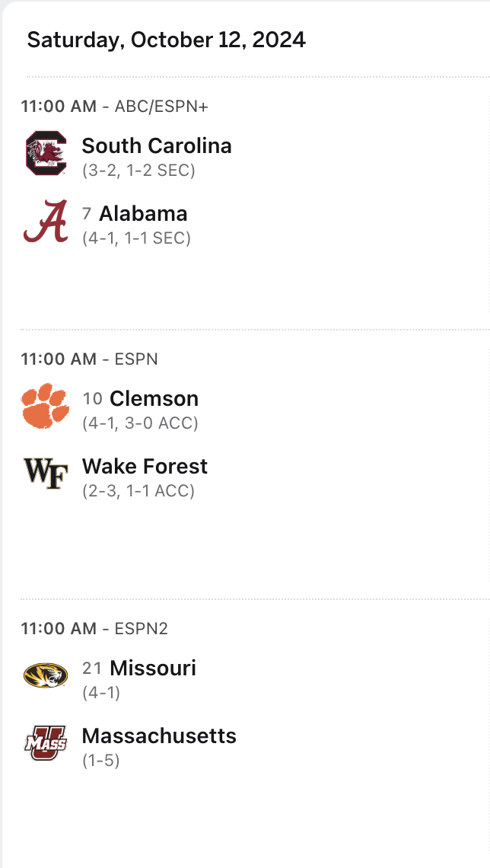Screen dimensions: 490x868
Task: Click South Carolina's (3-2, 1-2 SEC) record
Action: (x=138, y=170)
